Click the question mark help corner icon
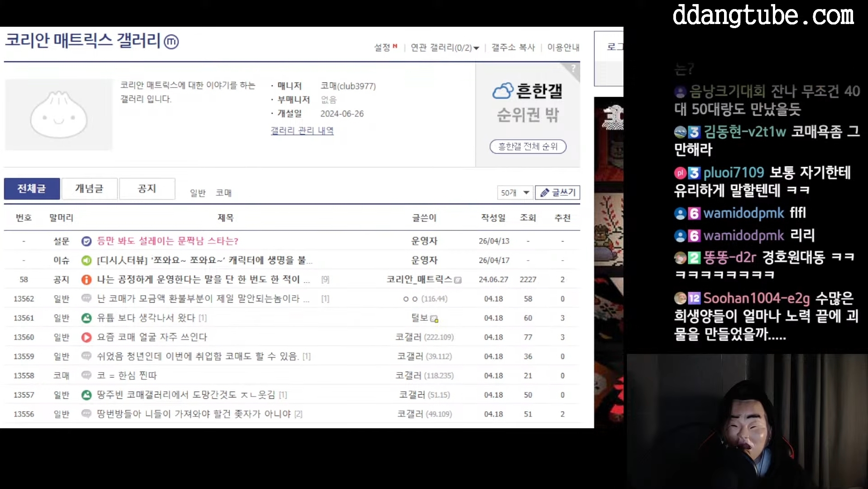868x489 pixels. coord(573,69)
